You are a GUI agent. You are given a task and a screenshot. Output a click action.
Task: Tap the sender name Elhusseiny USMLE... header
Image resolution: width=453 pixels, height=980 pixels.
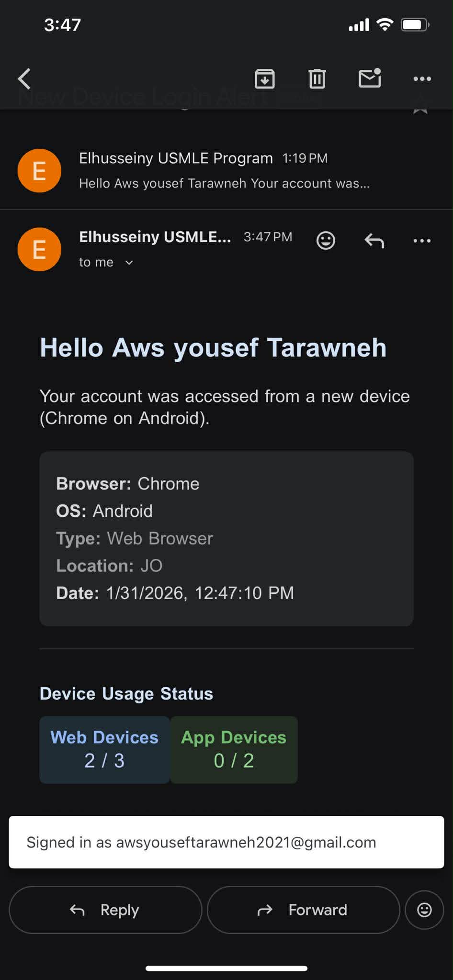click(155, 237)
